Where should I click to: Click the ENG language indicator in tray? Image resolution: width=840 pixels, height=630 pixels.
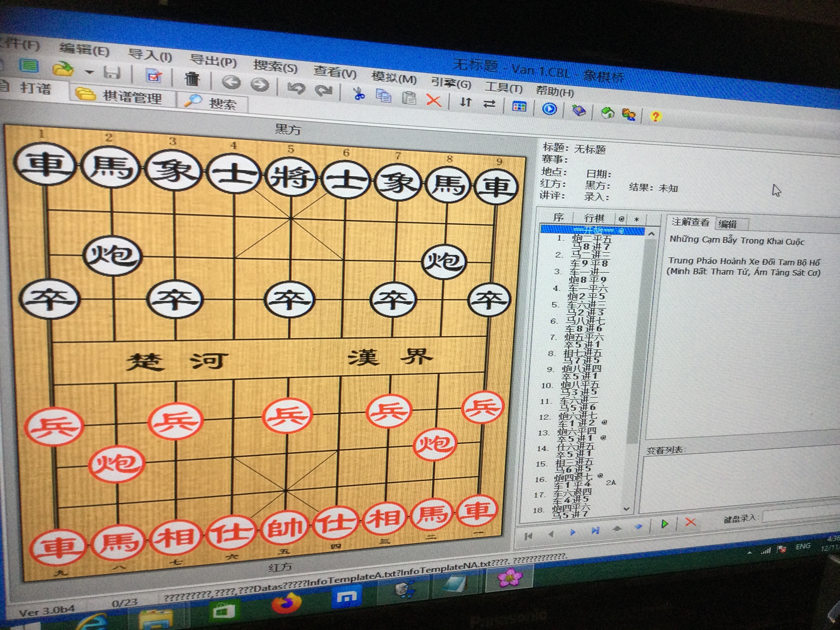(x=803, y=546)
